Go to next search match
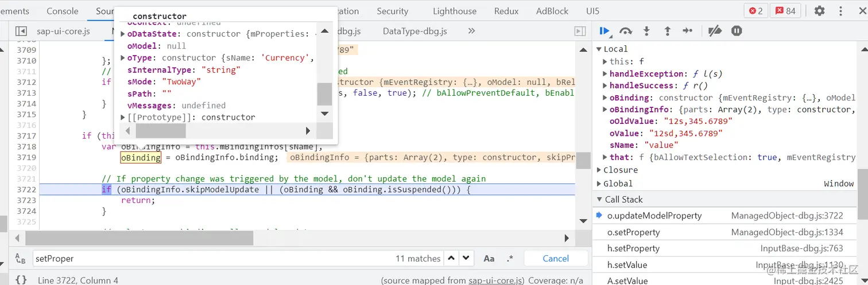868x285 pixels. pyautogui.click(x=466, y=258)
